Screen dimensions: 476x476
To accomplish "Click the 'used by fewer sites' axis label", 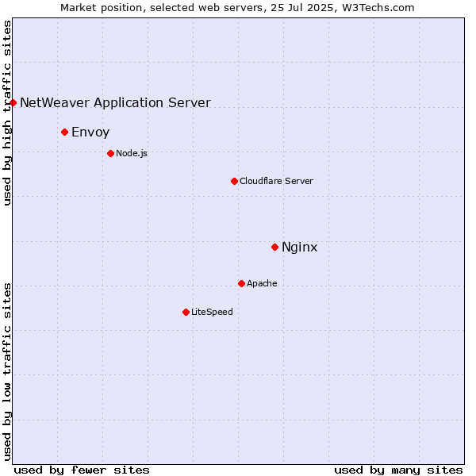I will coord(82,470).
